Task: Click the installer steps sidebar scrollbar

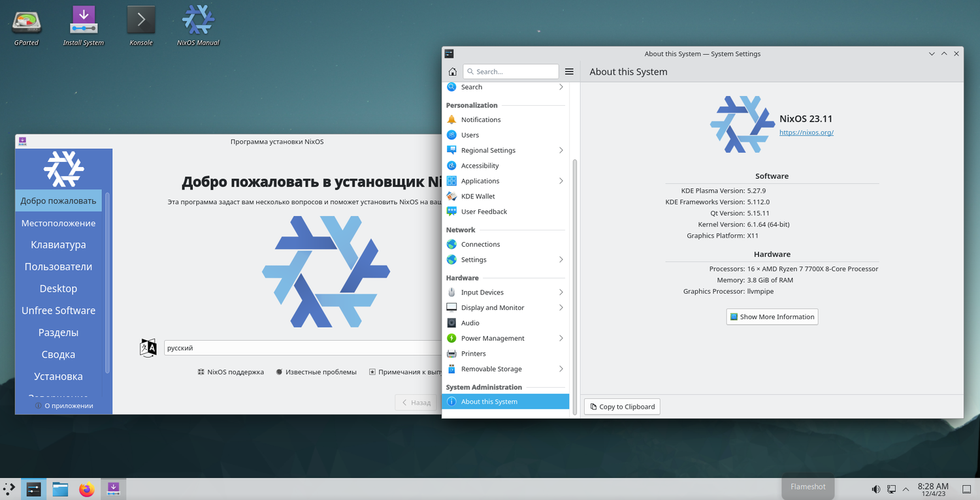Action: (x=107, y=282)
